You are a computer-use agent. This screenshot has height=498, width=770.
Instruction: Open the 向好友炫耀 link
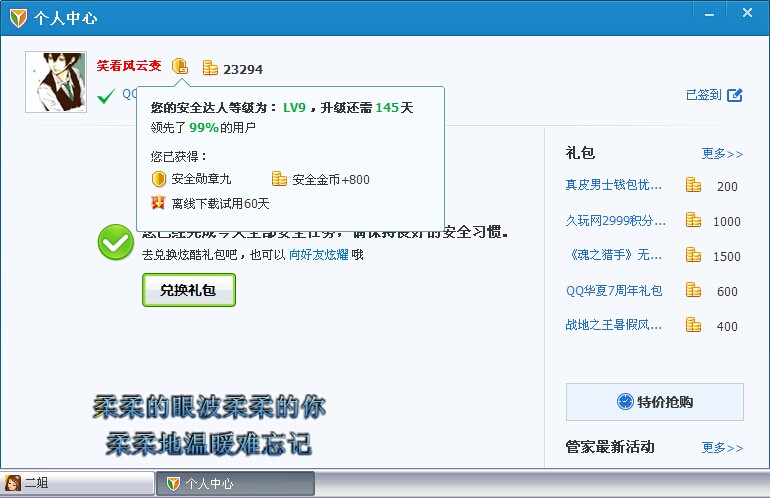[319, 254]
